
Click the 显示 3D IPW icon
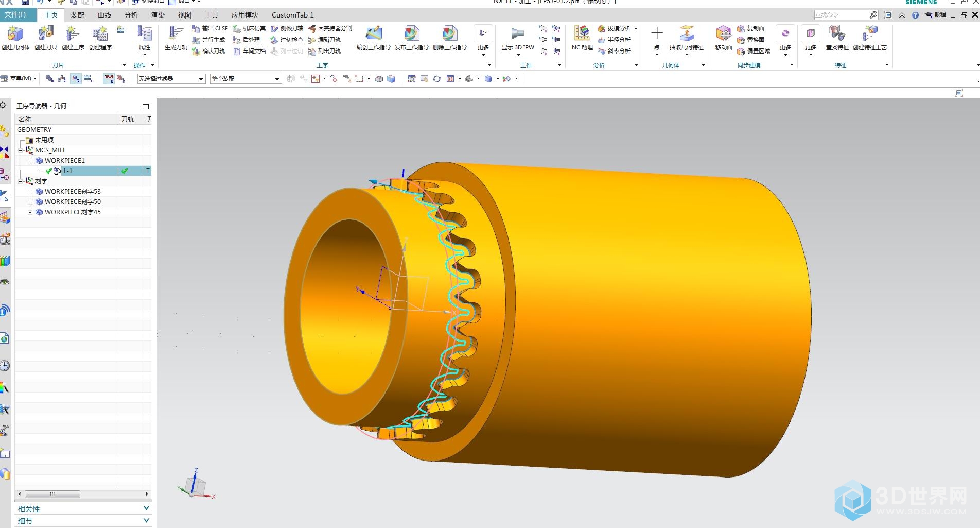(x=518, y=33)
